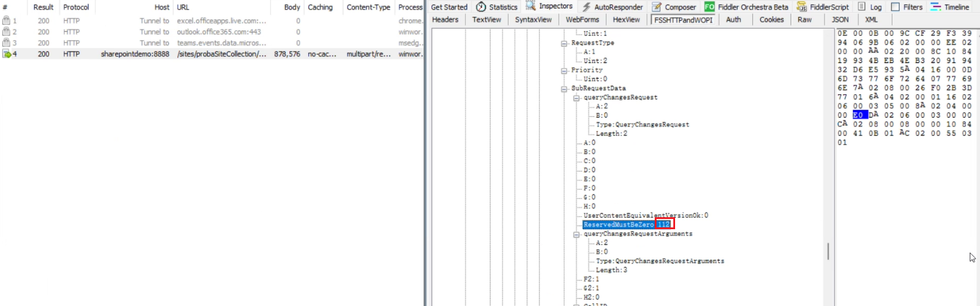Screen dimensions: 980x306
Task: Open the Cookies inspector tab
Action: pyautogui.click(x=772, y=19)
